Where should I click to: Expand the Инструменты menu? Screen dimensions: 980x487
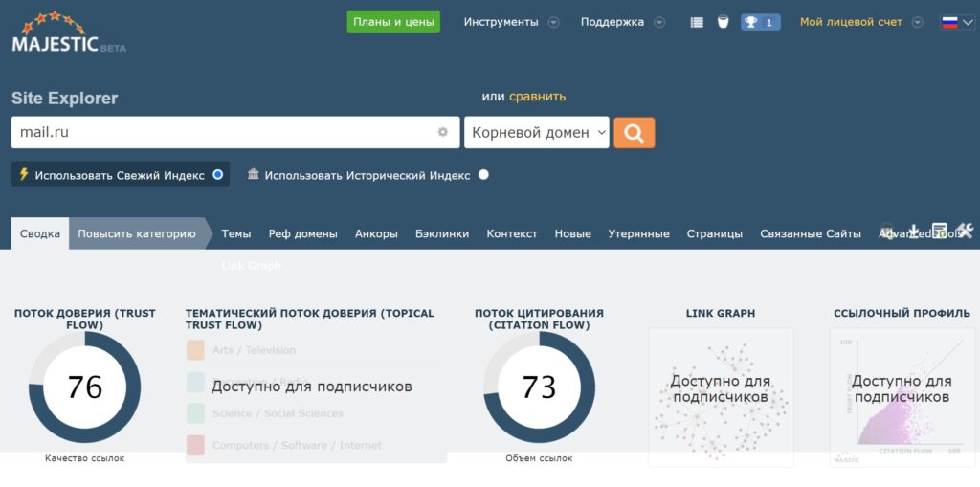pyautogui.click(x=511, y=22)
